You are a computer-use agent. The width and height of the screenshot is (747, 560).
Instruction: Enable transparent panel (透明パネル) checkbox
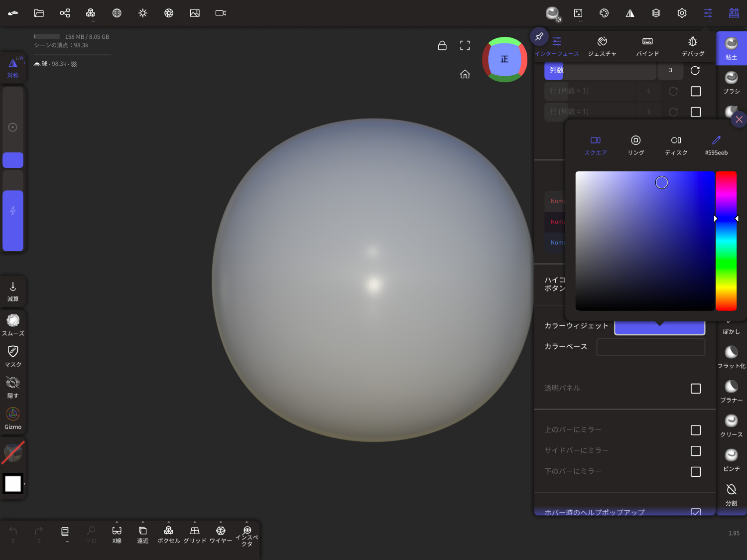pyautogui.click(x=696, y=389)
